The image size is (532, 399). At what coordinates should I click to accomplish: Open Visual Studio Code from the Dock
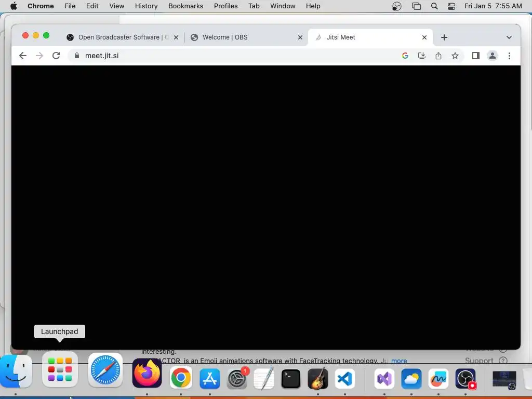tap(345, 379)
